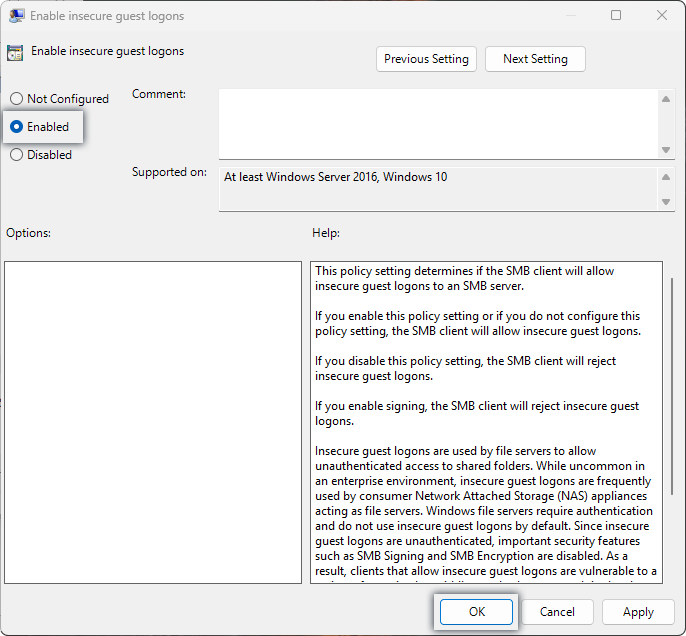The width and height of the screenshot is (686, 636).
Task: Click the empty Options panel
Action: [153, 423]
